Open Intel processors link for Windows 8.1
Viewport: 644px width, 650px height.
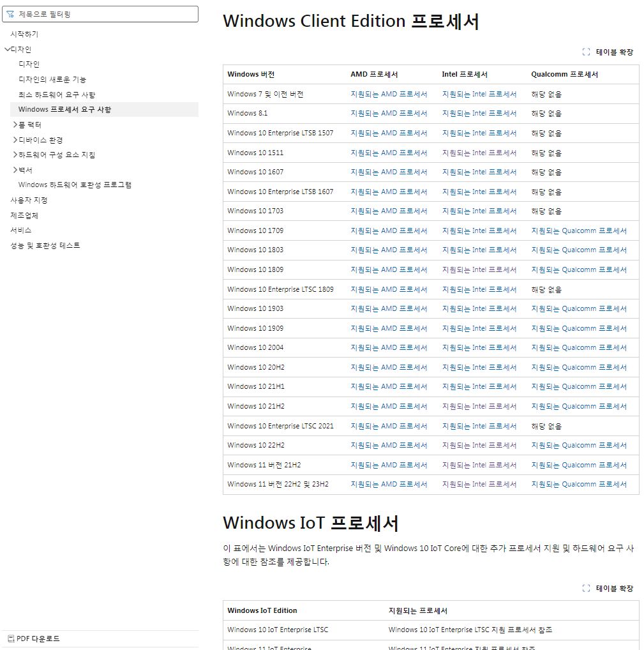click(479, 113)
